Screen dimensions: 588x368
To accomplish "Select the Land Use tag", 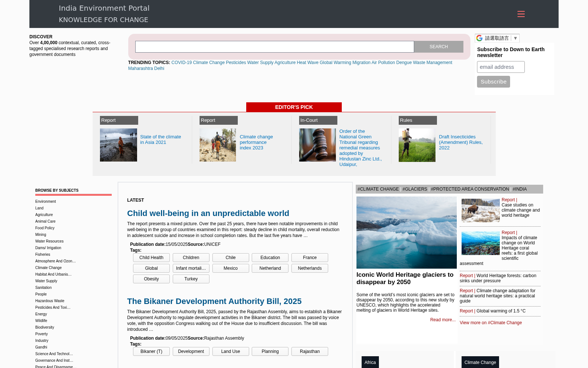I will [x=231, y=351].
